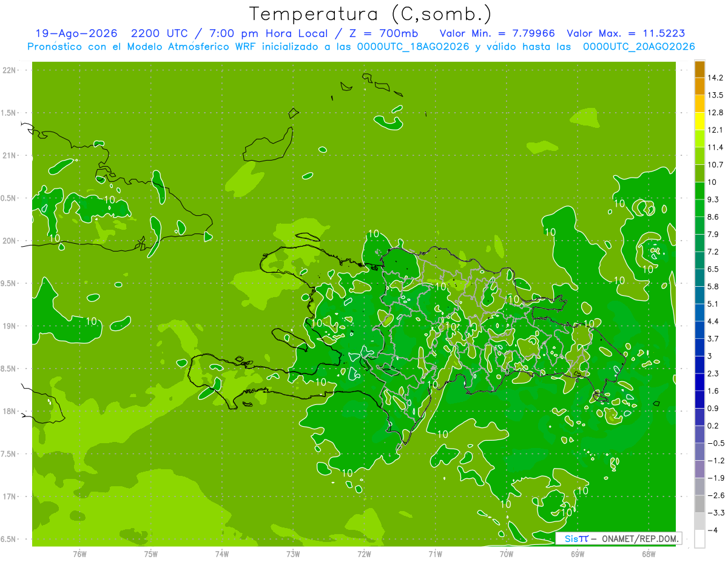
Task: Click the "18N" latitude axis label
Action: click(10, 411)
